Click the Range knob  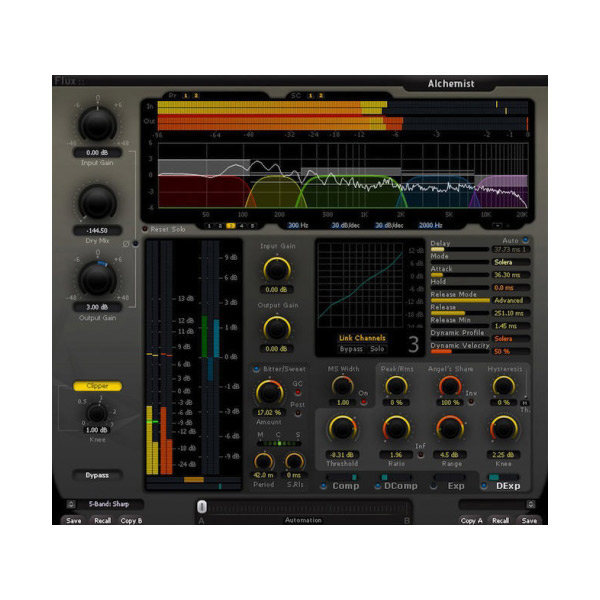(450, 429)
